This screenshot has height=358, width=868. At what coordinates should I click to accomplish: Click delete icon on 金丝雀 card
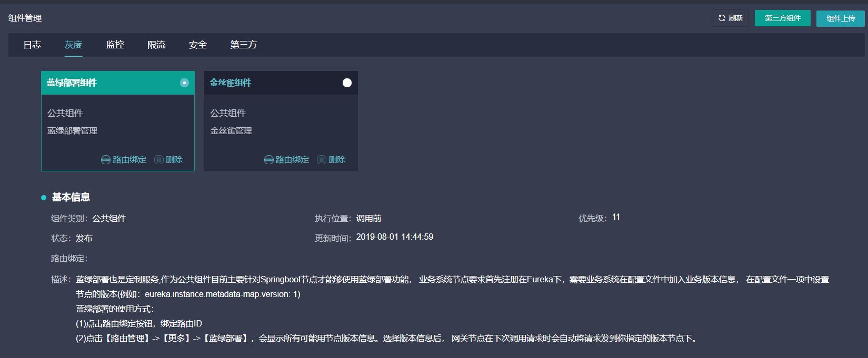[322, 159]
